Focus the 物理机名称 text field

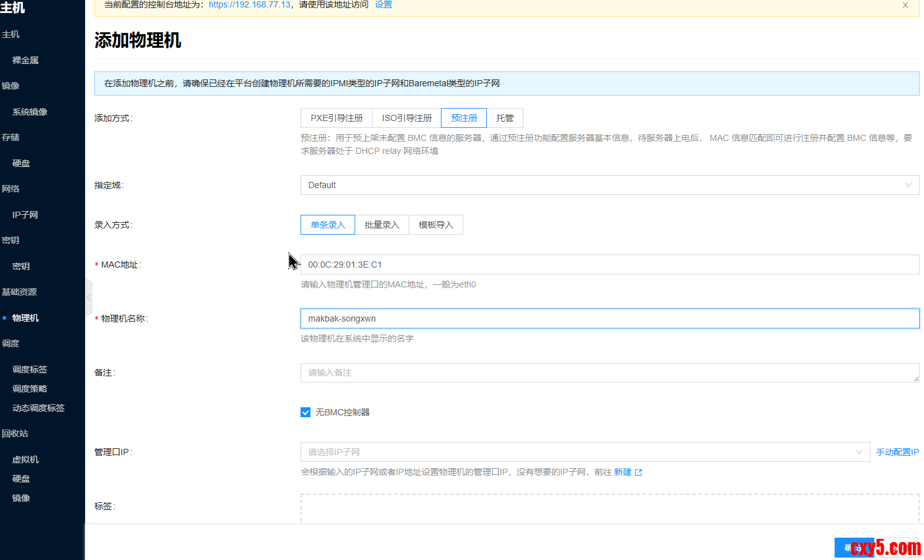click(609, 318)
